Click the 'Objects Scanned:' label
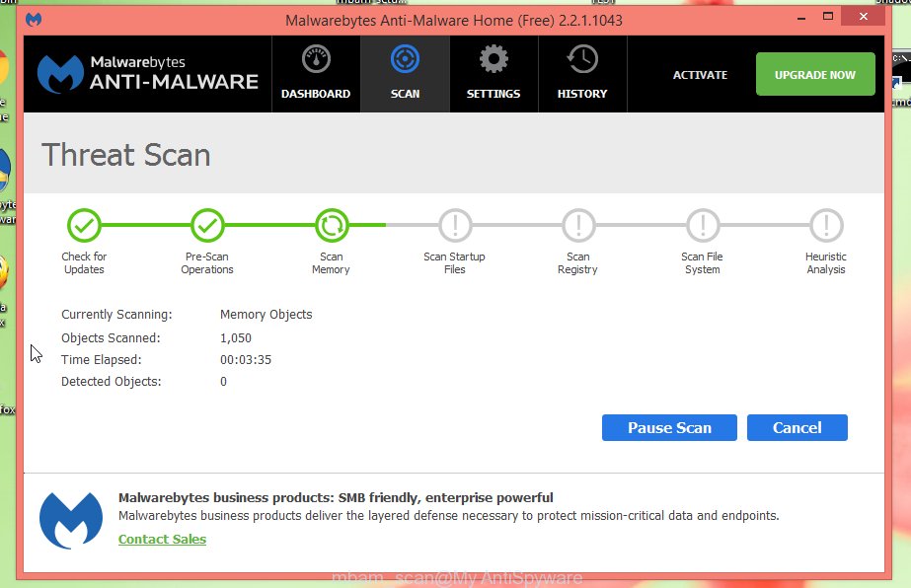911x588 pixels. 111,338
